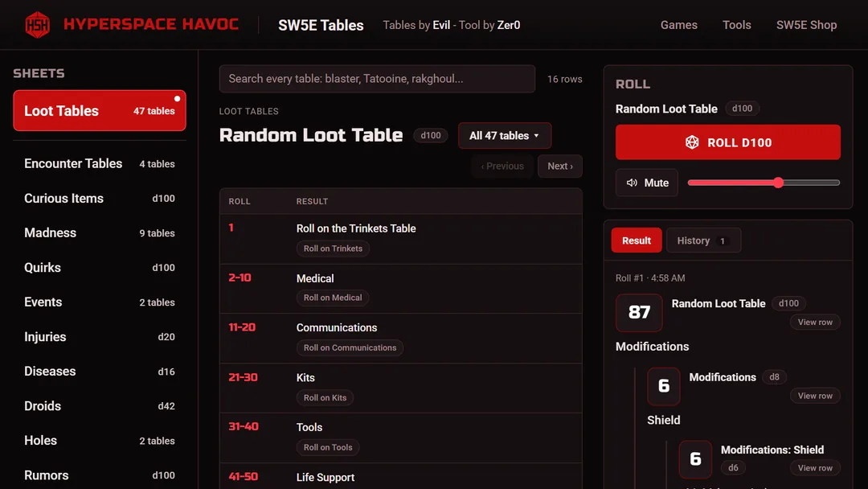Click the Next table button
This screenshot has width=868, height=489.
(559, 166)
